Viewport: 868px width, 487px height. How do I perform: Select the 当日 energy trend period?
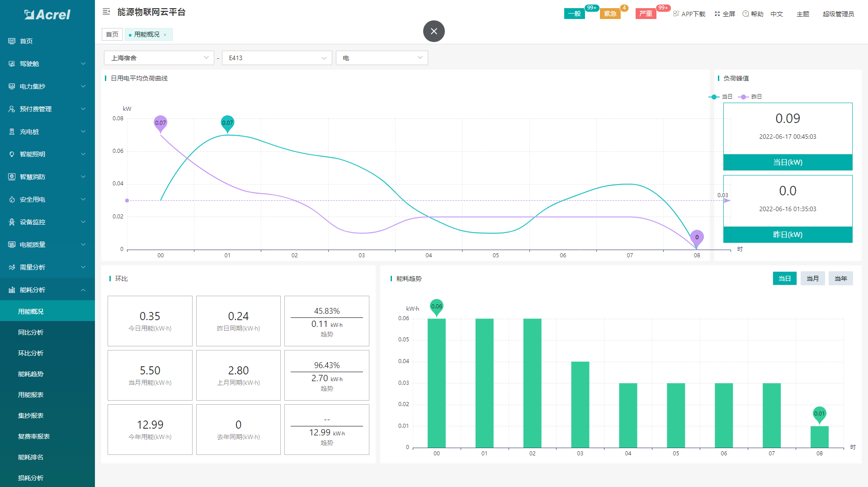(x=785, y=279)
